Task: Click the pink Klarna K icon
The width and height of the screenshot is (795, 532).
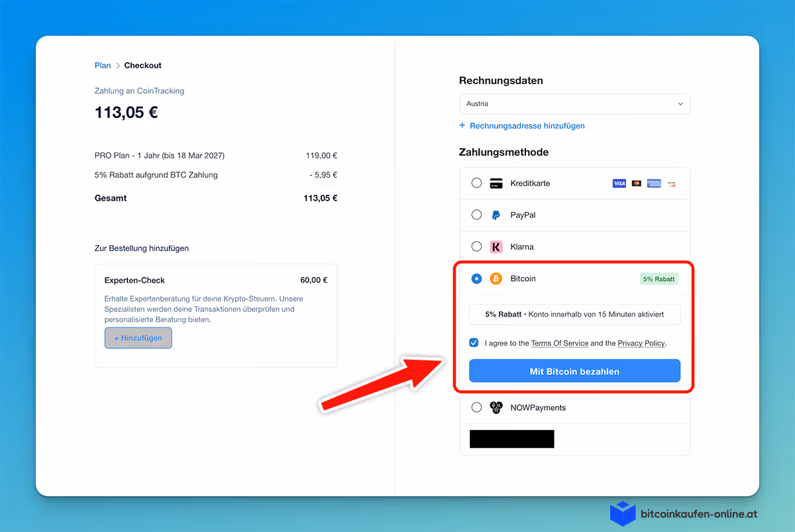Action: click(496, 247)
